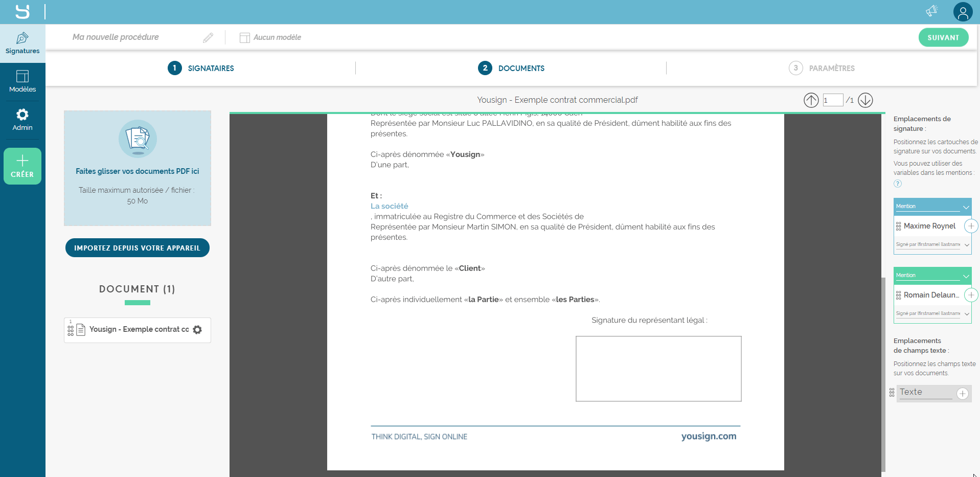Go to next page with down arrow
Image resolution: width=980 pixels, height=477 pixels.
[x=865, y=100]
